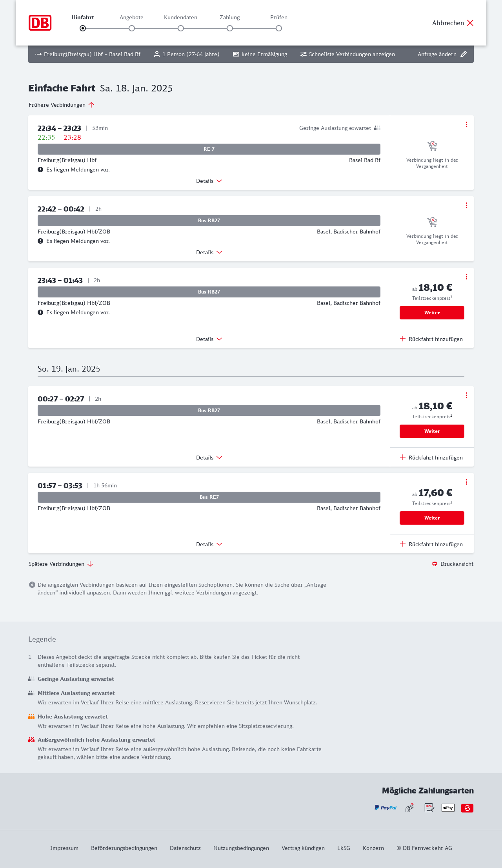The image size is (502, 868).
Task: Show Frühere Verbindungen
Action: click(x=62, y=105)
